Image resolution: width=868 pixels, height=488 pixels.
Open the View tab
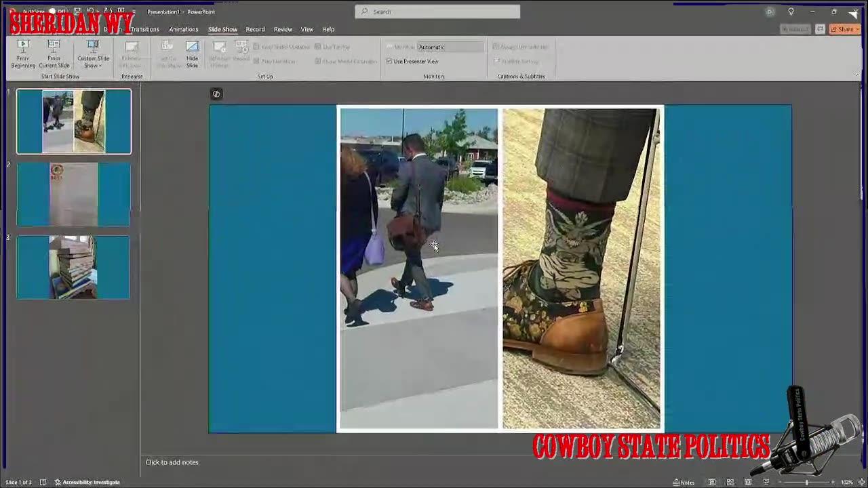point(307,29)
